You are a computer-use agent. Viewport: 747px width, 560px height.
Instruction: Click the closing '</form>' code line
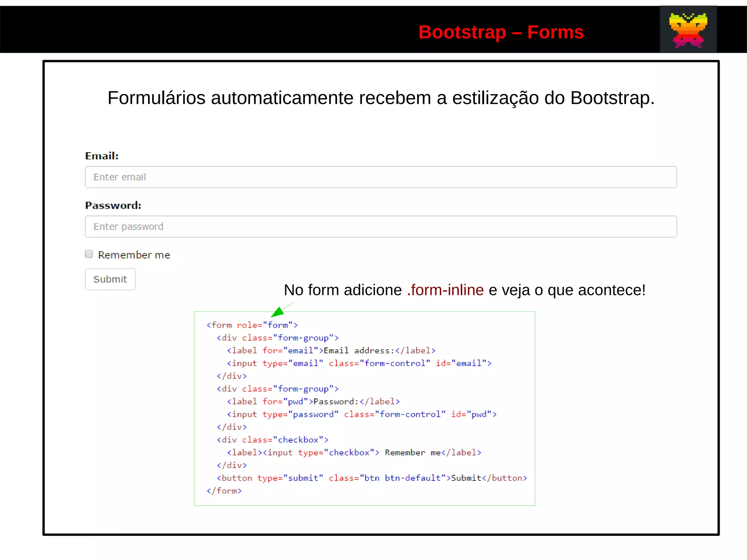pos(224,491)
